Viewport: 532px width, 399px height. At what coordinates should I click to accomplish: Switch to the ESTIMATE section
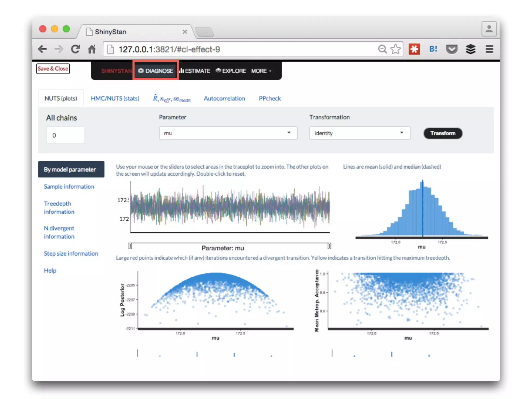click(195, 71)
